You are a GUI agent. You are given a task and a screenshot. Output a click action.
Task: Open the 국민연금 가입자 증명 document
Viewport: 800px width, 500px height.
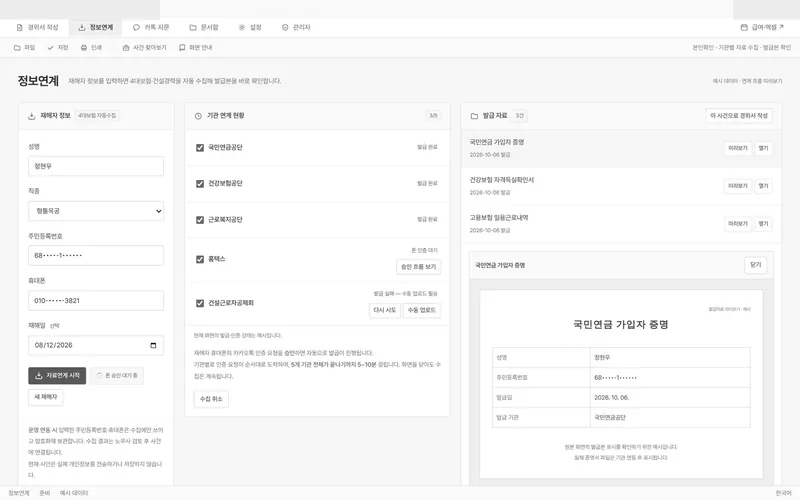click(763, 148)
